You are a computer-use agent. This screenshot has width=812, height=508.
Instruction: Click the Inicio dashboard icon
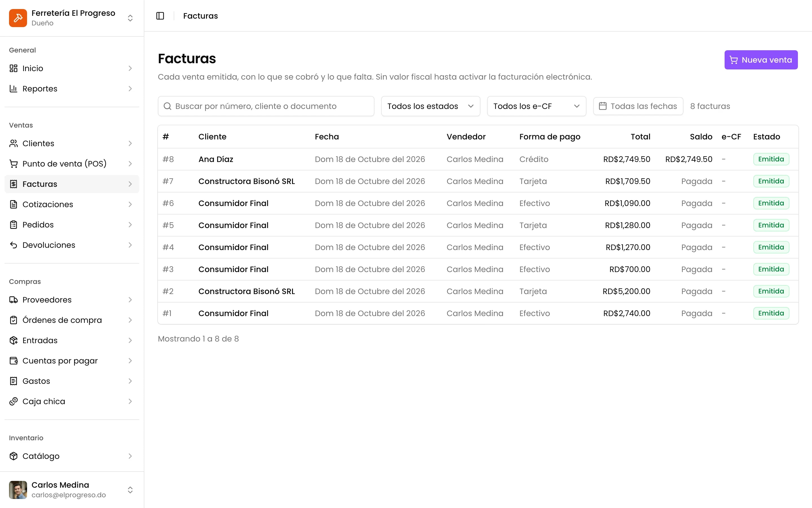(x=14, y=68)
